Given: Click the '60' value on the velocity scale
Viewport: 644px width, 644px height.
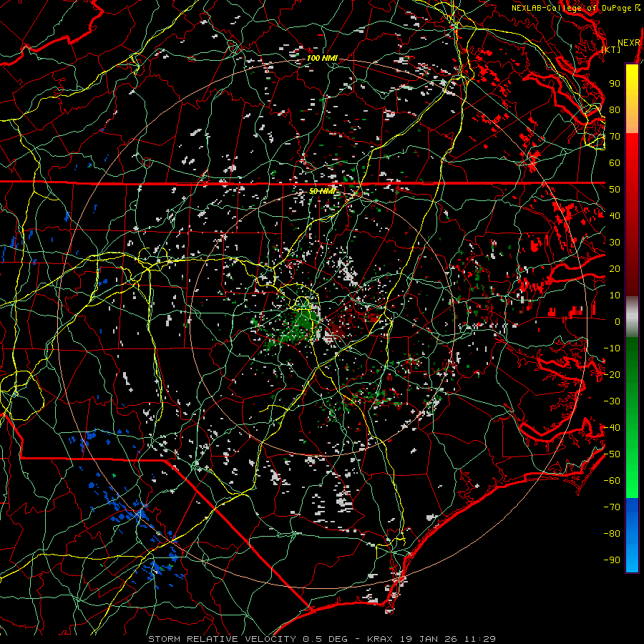Looking at the screenshot, I should (615, 163).
